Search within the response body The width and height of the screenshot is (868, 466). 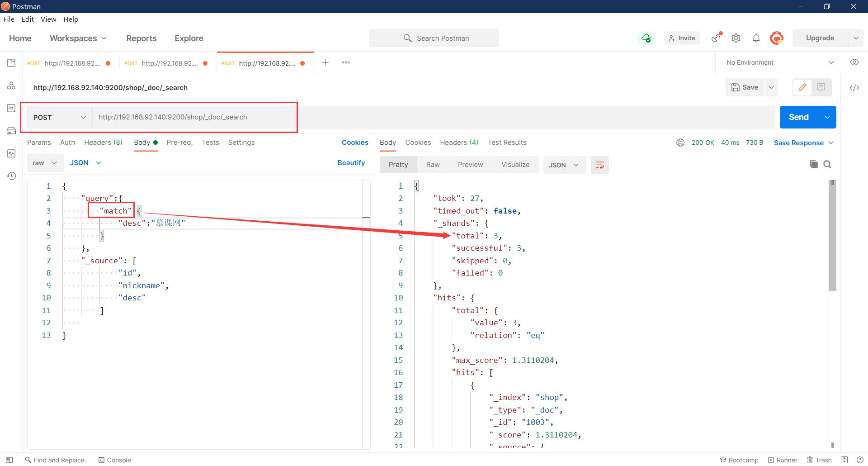pyautogui.click(x=827, y=164)
